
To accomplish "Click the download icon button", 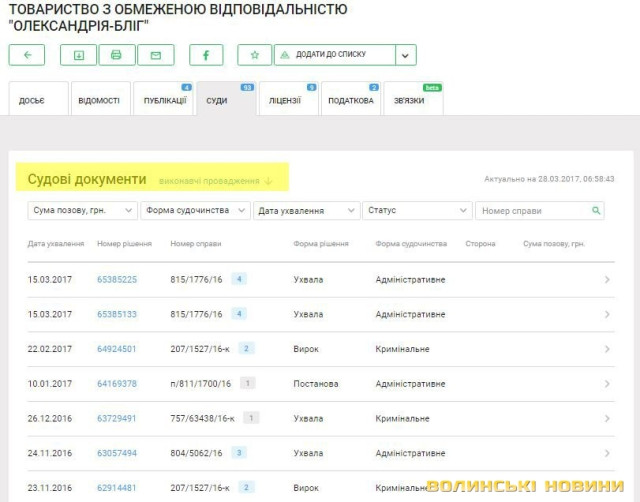I will [x=79, y=55].
